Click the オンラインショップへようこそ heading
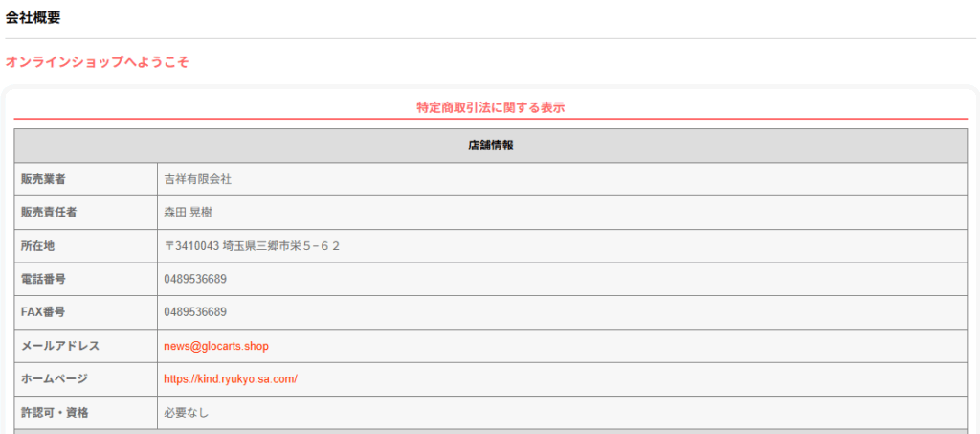This screenshot has height=434, width=980. (97, 62)
